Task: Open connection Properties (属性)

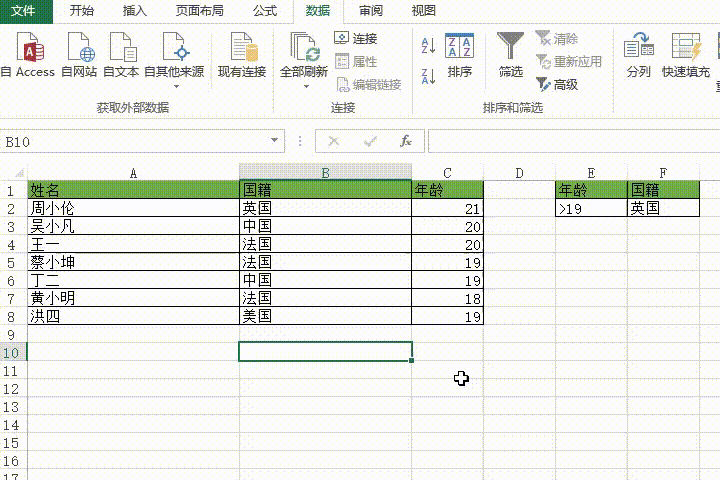Action: (x=356, y=61)
